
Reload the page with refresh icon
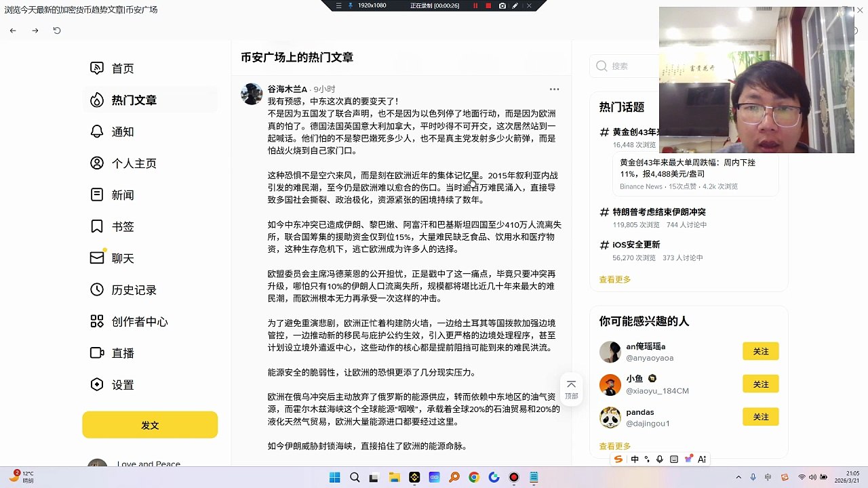57,30
